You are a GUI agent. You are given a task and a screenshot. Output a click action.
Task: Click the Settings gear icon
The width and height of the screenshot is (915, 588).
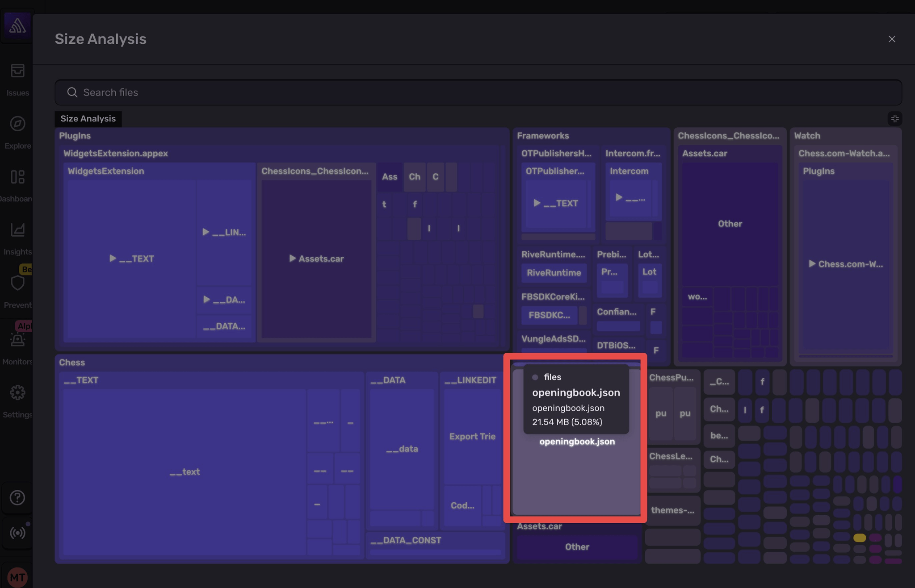pos(17,392)
